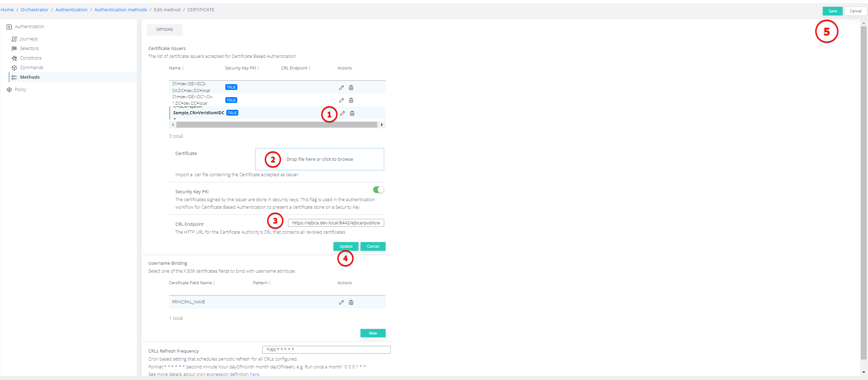Edit the dev-DEV-DC2-CA issuer row
The width and height of the screenshot is (868, 380).
pos(341,88)
